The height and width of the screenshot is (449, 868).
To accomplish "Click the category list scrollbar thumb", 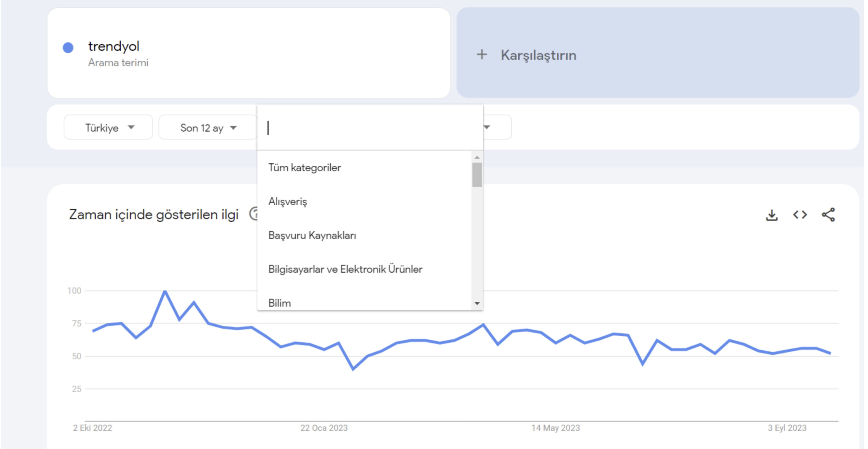I will point(477,175).
